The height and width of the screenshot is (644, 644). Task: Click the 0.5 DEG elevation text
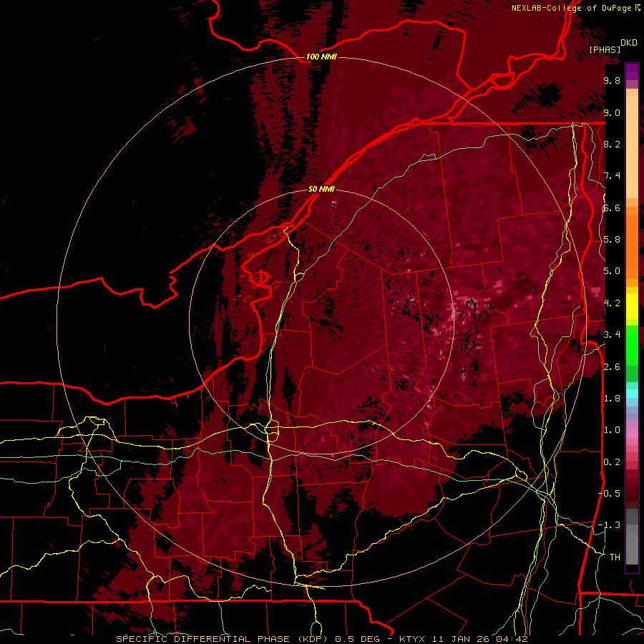[357, 639]
